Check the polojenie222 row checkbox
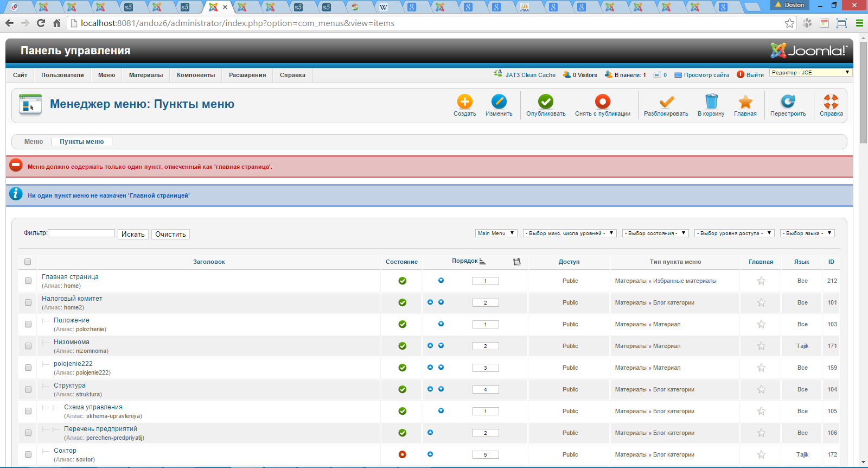Viewport: 868px width, 468px height. [x=28, y=368]
